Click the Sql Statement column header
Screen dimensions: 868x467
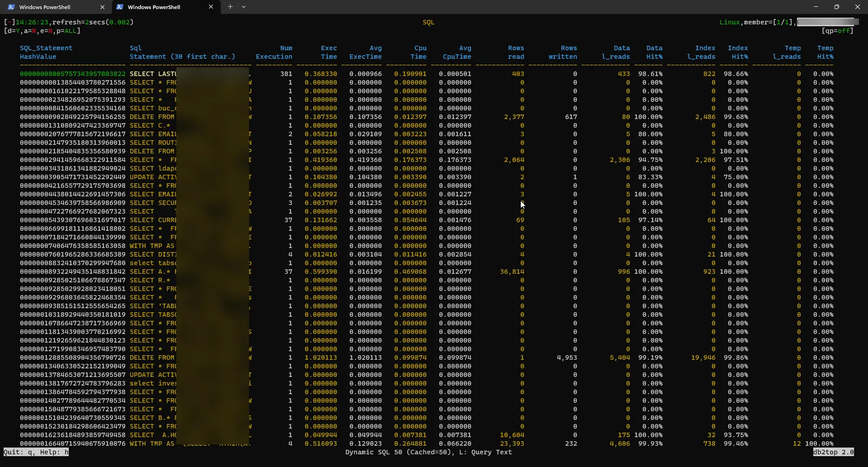(x=183, y=52)
